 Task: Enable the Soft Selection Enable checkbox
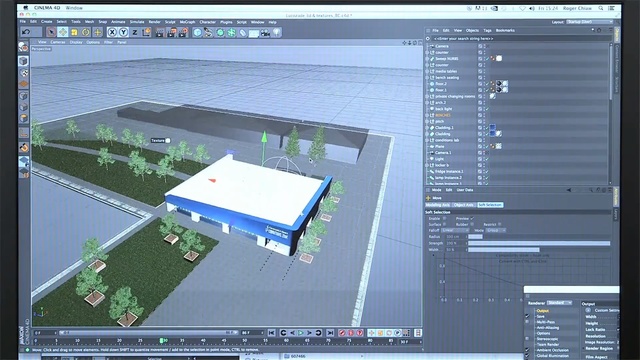444,218
